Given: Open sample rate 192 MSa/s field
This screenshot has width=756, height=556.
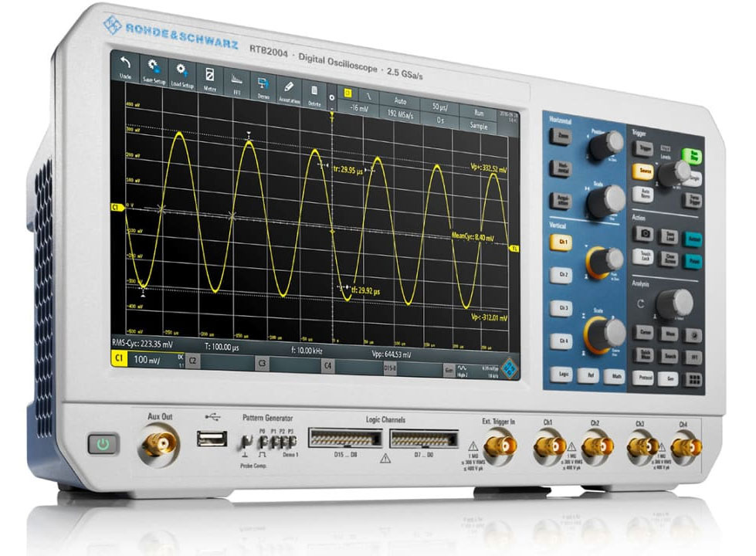Looking at the screenshot, I should click(400, 114).
